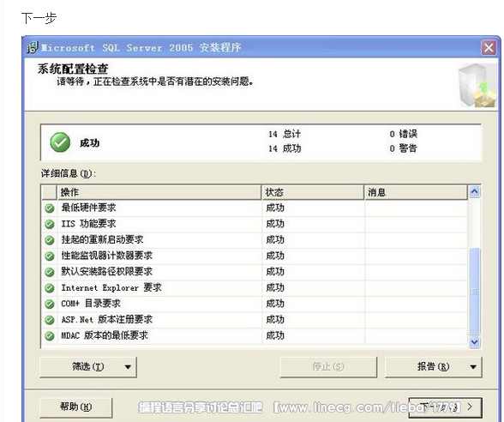Viewport: 504px width, 422px height.
Task: Click the 0 警告 summary text
Action: 404,148
